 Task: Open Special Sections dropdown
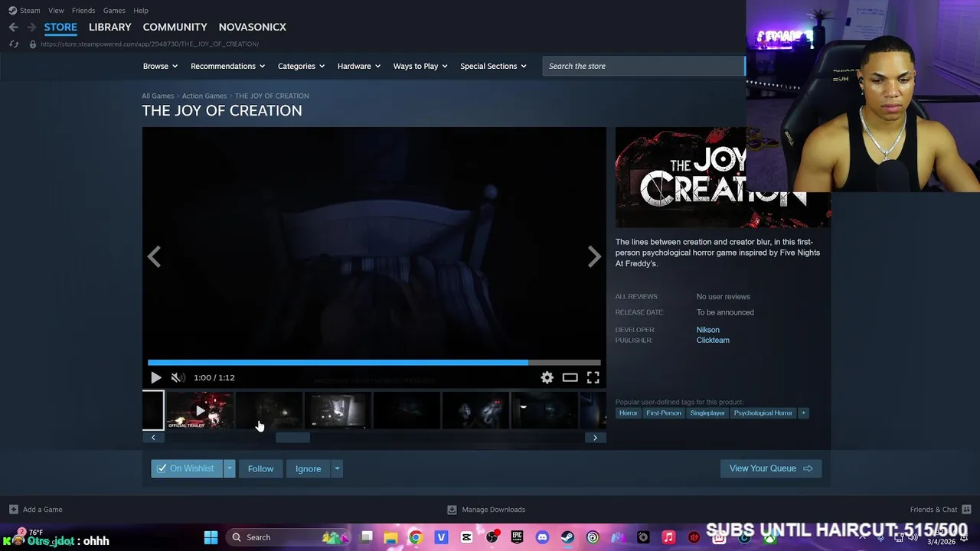click(x=493, y=66)
